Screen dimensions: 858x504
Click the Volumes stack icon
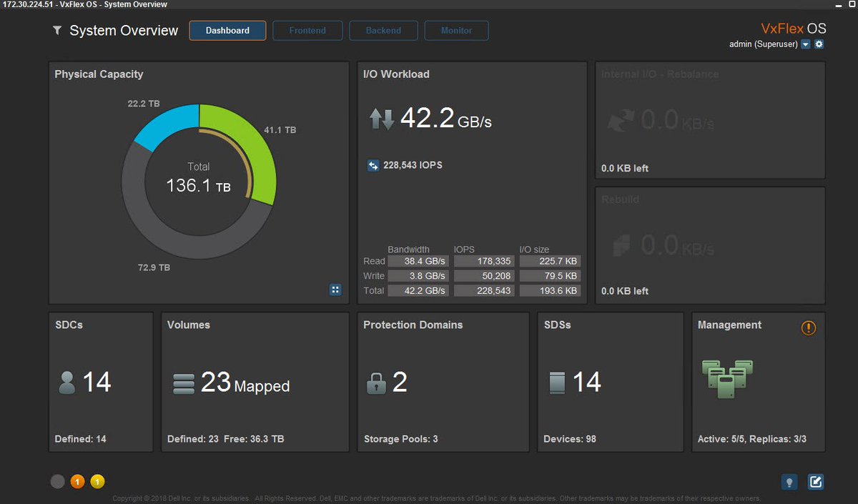tap(184, 384)
